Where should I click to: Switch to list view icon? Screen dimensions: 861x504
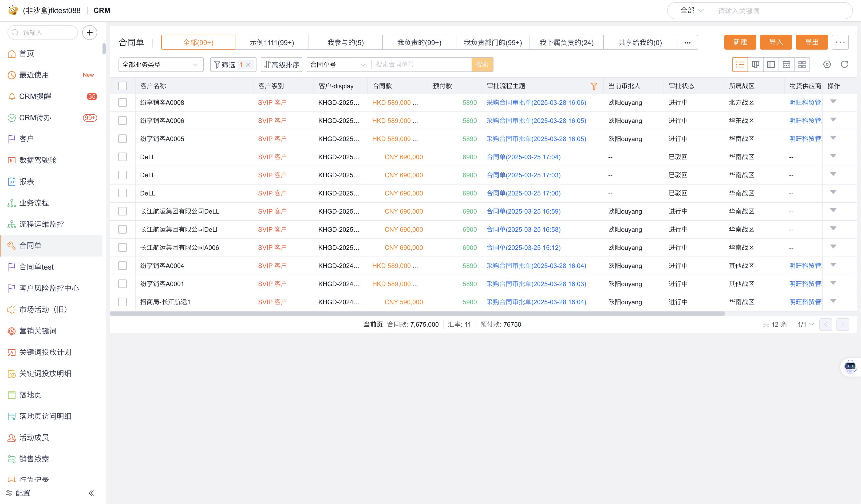click(740, 65)
